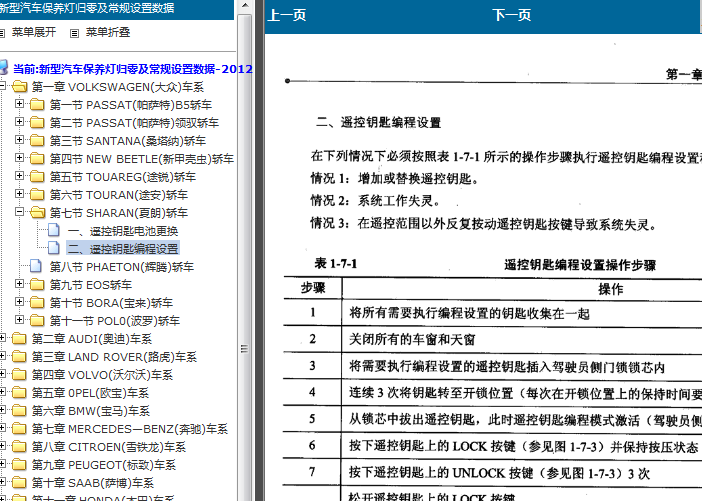This screenshot has width=702, height=501.
Task: Click page icon of 二、遥控钥匙编程设置
Action: point(54,248)
